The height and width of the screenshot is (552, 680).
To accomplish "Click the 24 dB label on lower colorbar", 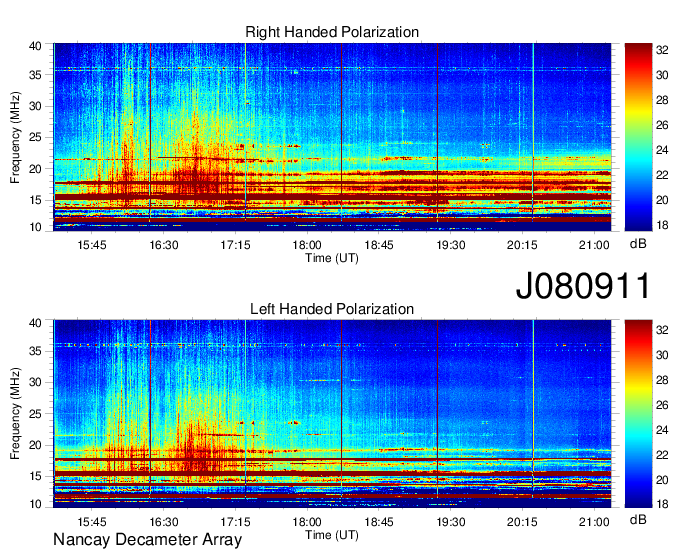I will (x=662, y=430).
